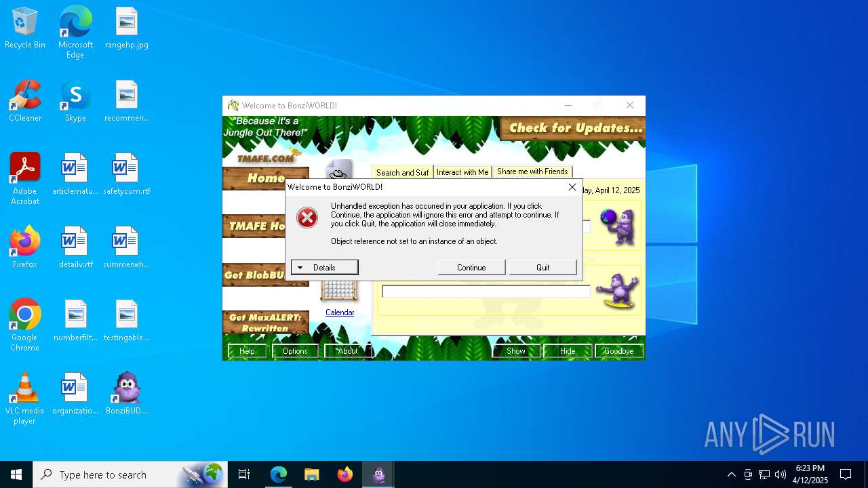The width and height of the screenshot is (868, 488).
Task: Click Quit in the error dialog
Action: point(543,267)
